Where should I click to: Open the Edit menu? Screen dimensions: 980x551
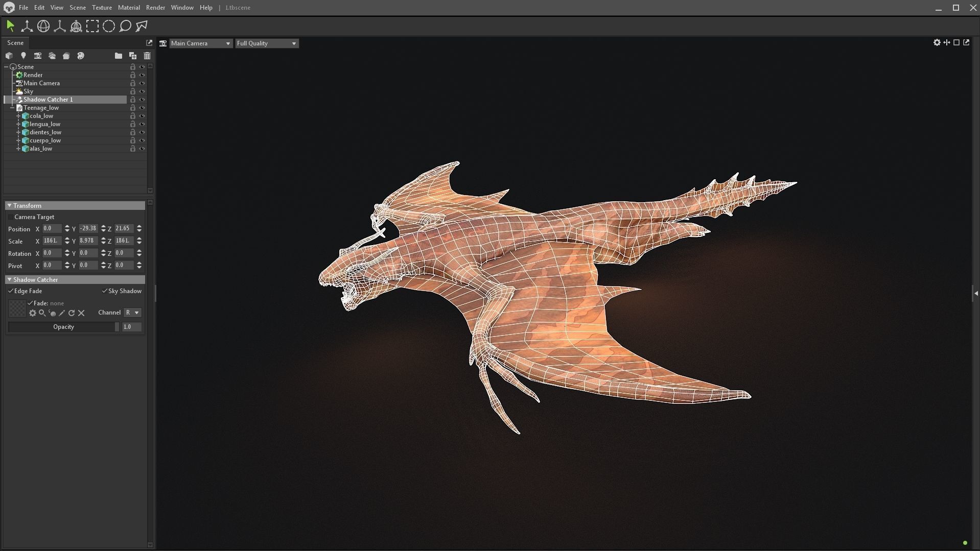point(39,8)
